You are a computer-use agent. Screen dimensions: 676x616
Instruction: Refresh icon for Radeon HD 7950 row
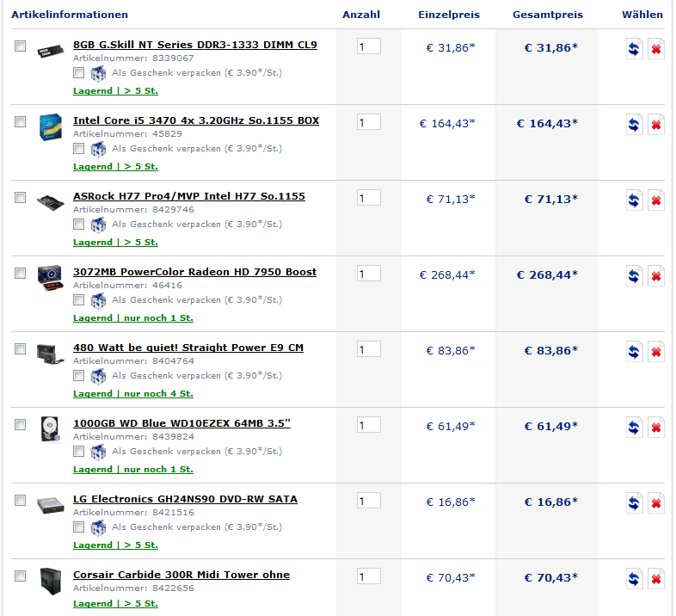pyautogui.click(x=634, y=276)
